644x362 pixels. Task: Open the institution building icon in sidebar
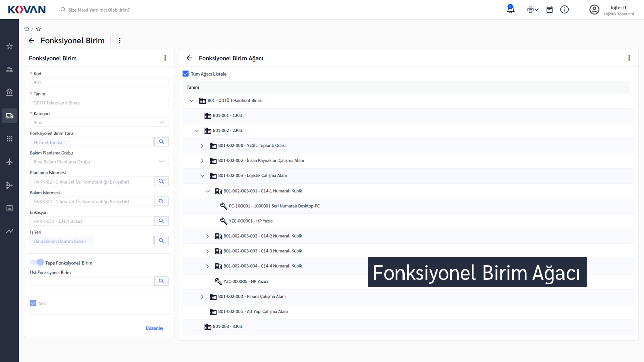[9, 93]
